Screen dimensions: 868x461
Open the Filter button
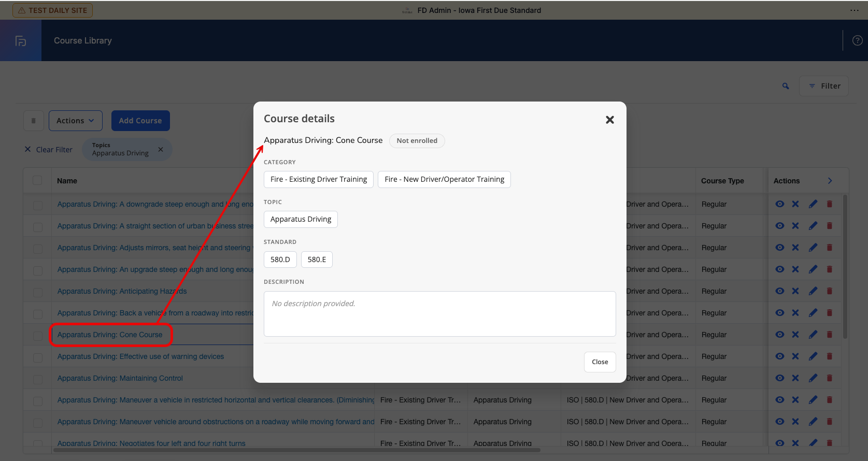click(824, 86)
